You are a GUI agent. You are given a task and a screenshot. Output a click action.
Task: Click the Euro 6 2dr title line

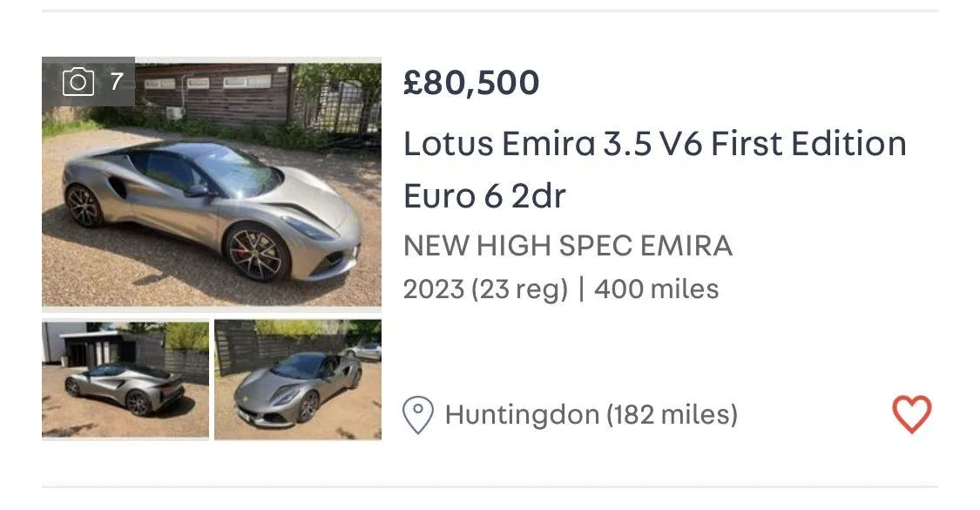[484, 196]
